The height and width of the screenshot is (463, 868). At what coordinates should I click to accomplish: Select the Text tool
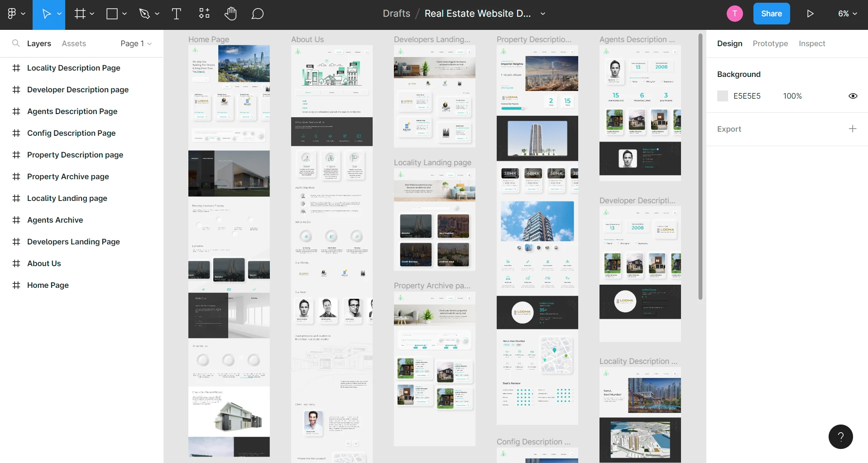[177, 14]
